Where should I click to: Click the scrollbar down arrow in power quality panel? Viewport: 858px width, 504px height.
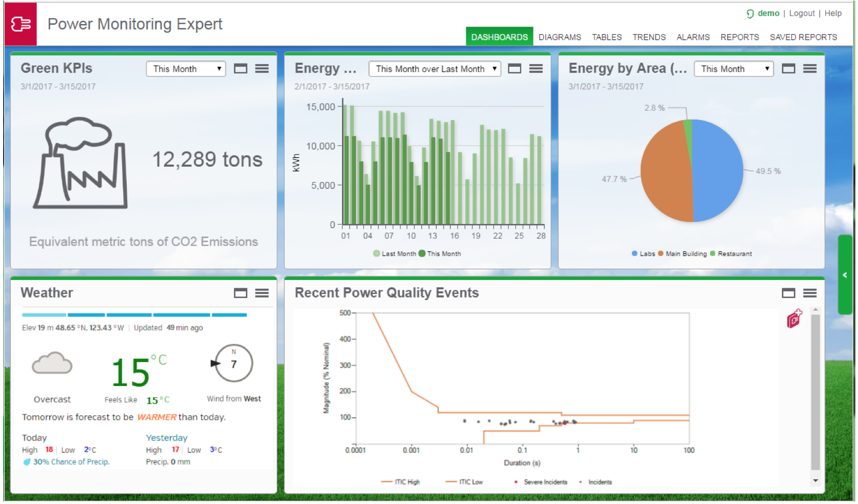(816, 481)
